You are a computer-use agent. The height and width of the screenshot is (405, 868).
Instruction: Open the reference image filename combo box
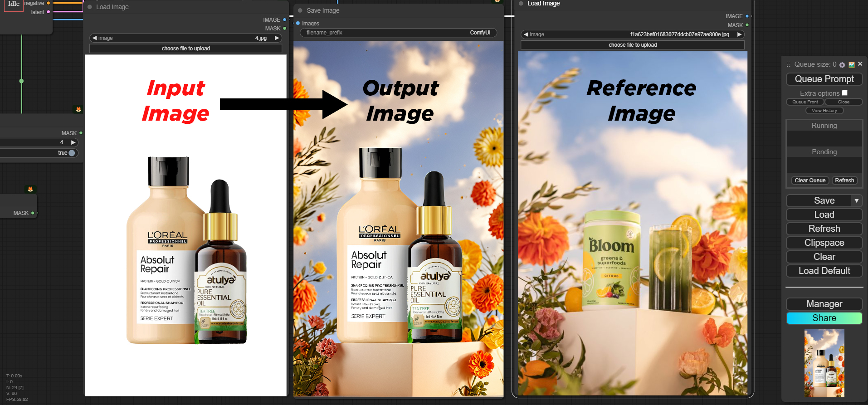tap(633, 34)
